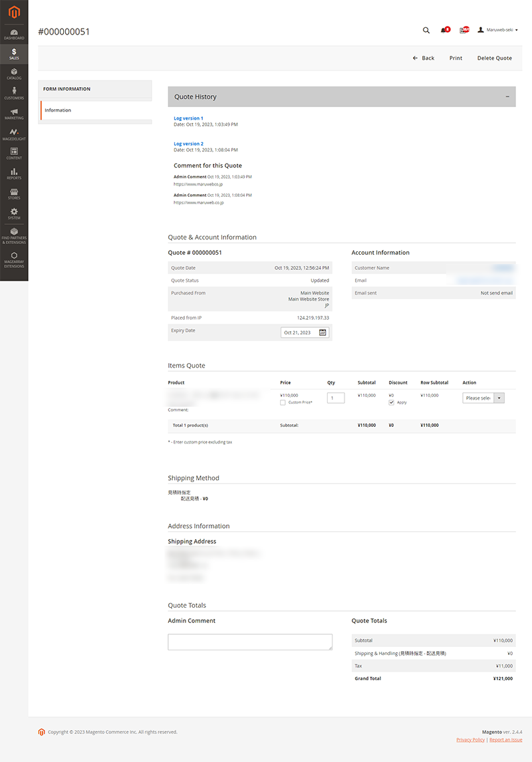Toggle the discount Apply checkbox
Image resolution: width=532 pixels, height=762 pixels.
tap(392, 402)
